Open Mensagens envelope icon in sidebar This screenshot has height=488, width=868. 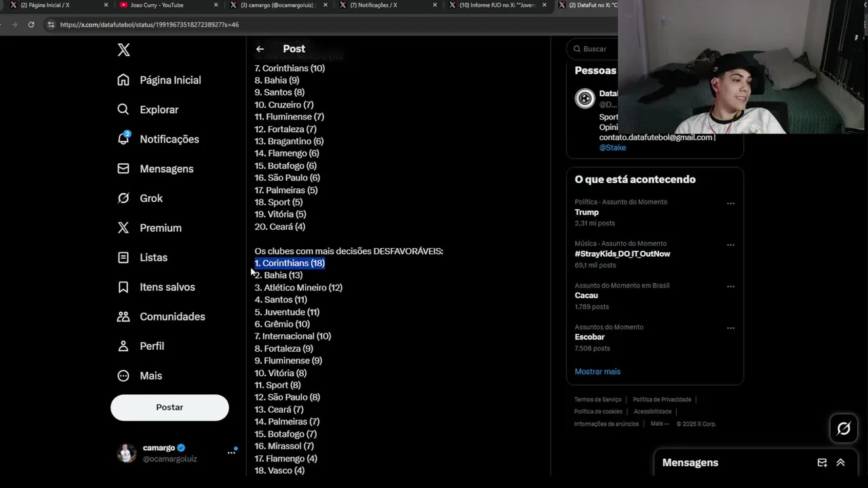(123, 168)
